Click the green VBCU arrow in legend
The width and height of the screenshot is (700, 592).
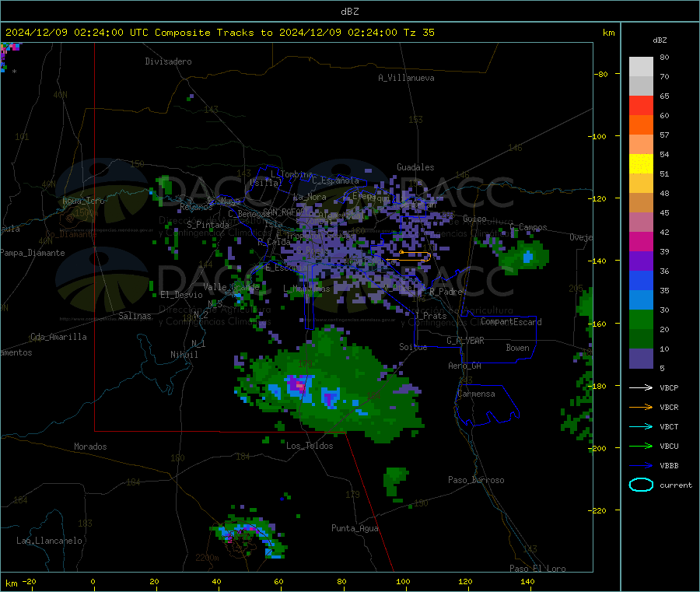(x=641, y=446)
